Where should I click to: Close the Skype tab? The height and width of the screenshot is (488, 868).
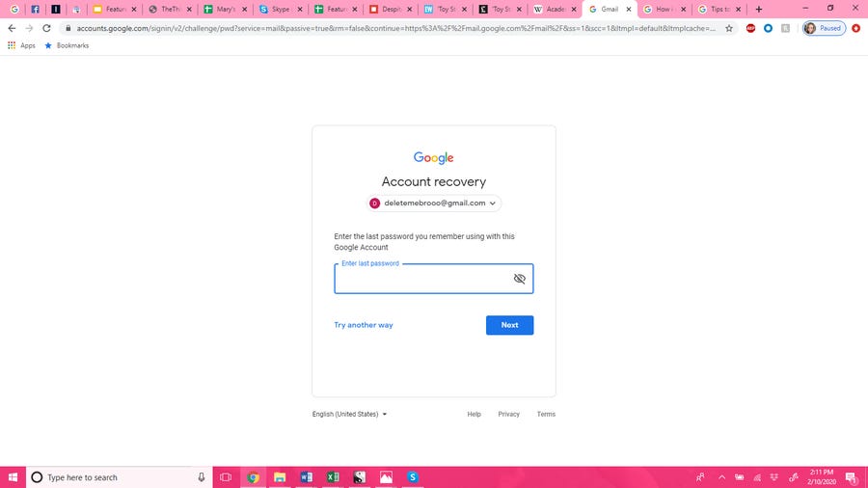coord(300,10)
